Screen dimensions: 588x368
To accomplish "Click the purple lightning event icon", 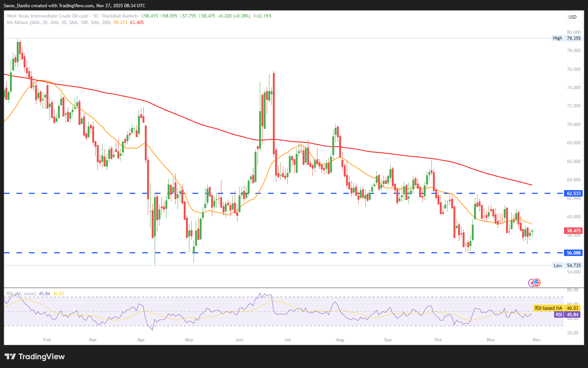I will pos(531,283).
